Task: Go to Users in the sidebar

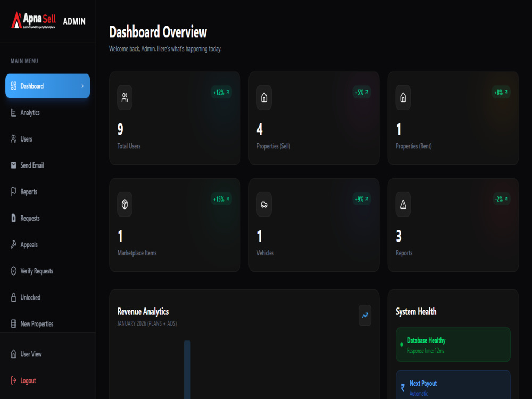Action: [48, 139]
